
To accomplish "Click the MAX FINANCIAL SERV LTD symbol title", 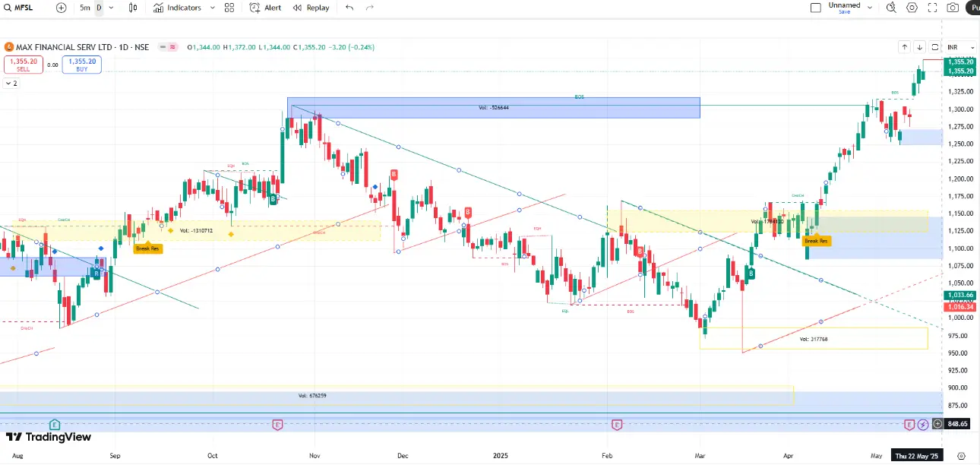I will [x=65, y=47].
